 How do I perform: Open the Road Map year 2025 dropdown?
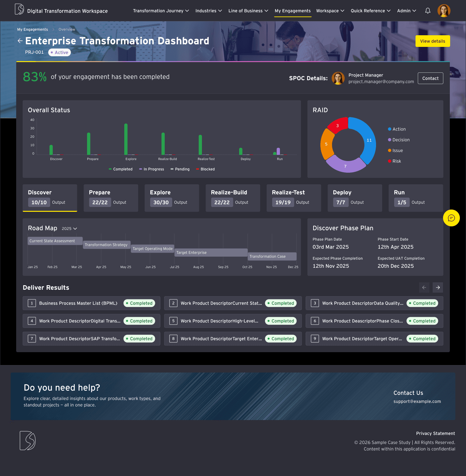click(69, 228)
